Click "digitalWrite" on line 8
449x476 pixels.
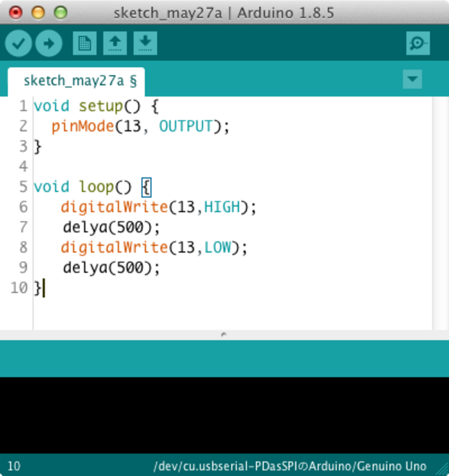tap(115, 248)
